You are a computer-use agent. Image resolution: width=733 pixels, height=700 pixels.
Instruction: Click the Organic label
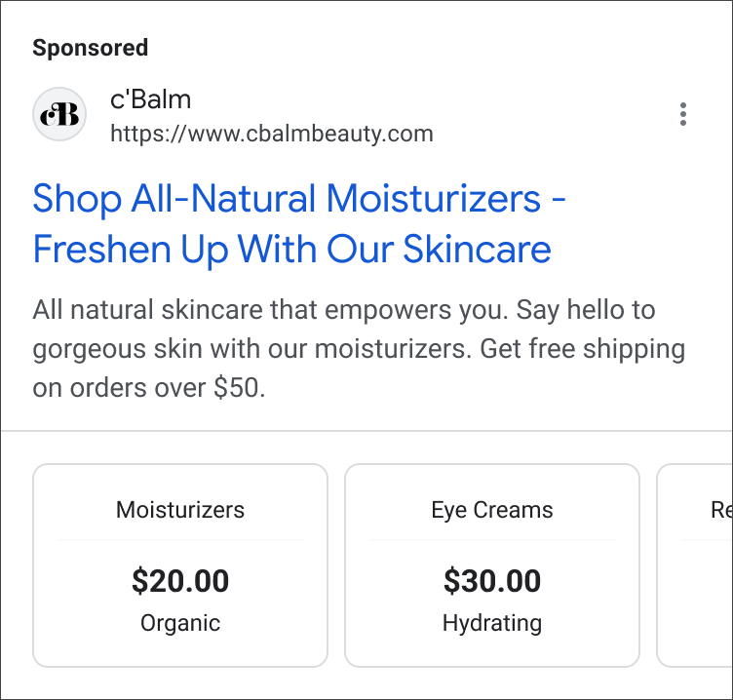click(180, 623)
